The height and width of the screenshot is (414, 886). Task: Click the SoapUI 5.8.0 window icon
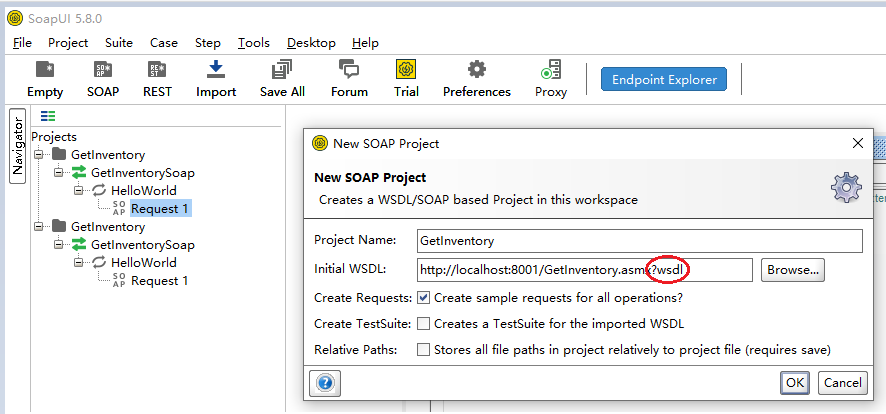tap(15, 18)
